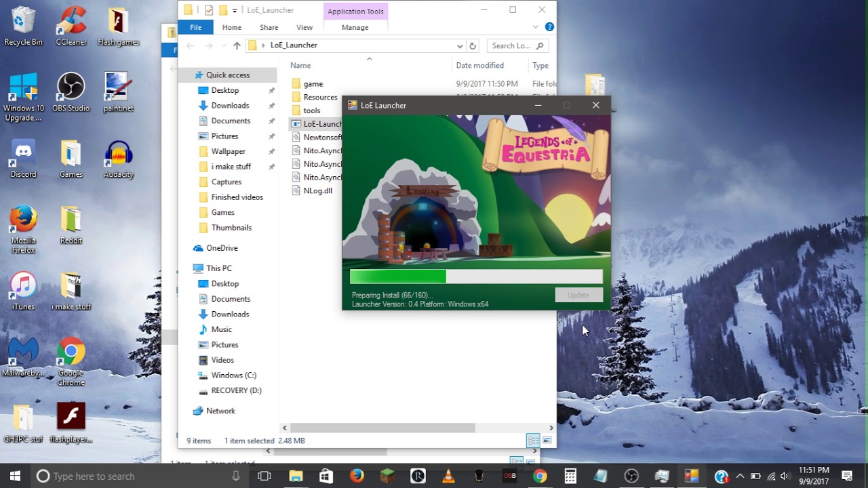Open the File menu in Explorer
The width and height of the screenshot is (868, 488).
click(x=195, y=27)
